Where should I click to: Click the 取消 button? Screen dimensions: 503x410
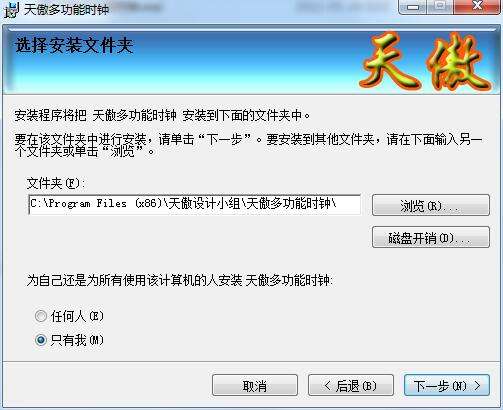[x=255, y=385]
